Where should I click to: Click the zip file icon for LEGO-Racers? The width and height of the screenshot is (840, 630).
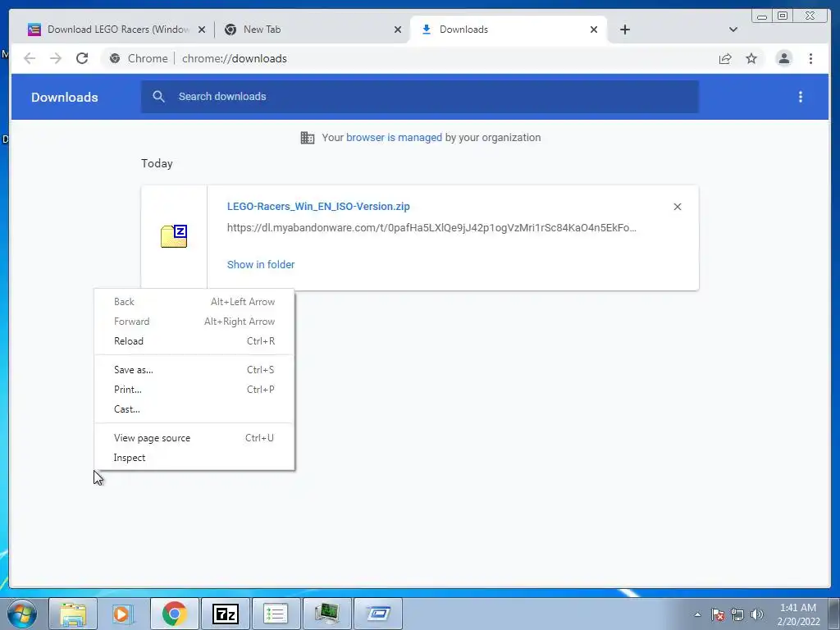coord(174,236)
